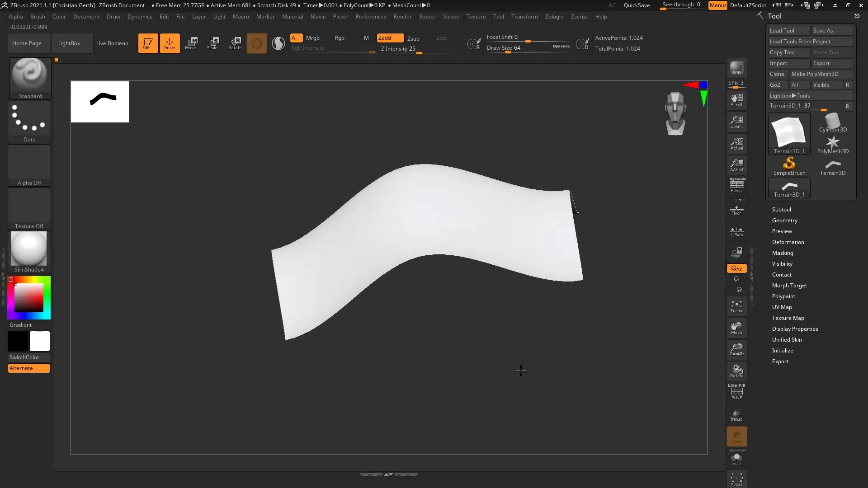Click the Scroll canvas icon
868x488 pixels.
coord(736,100)
